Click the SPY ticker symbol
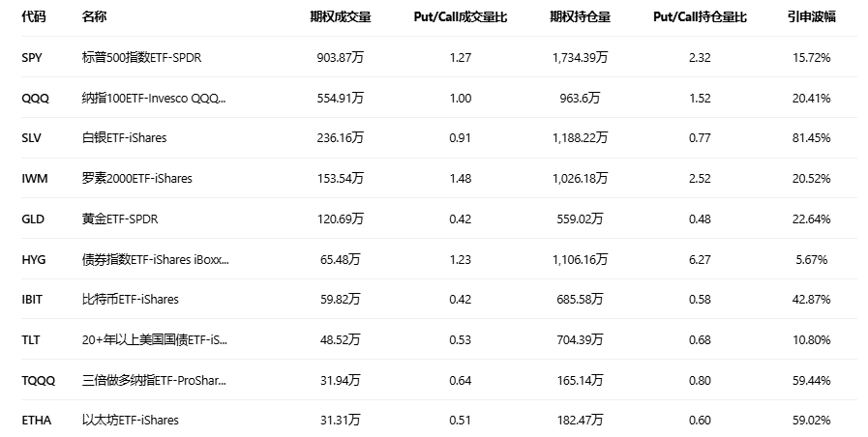Image resolution: width=868 pixels, height=437 pixels. tap(32, 58)
